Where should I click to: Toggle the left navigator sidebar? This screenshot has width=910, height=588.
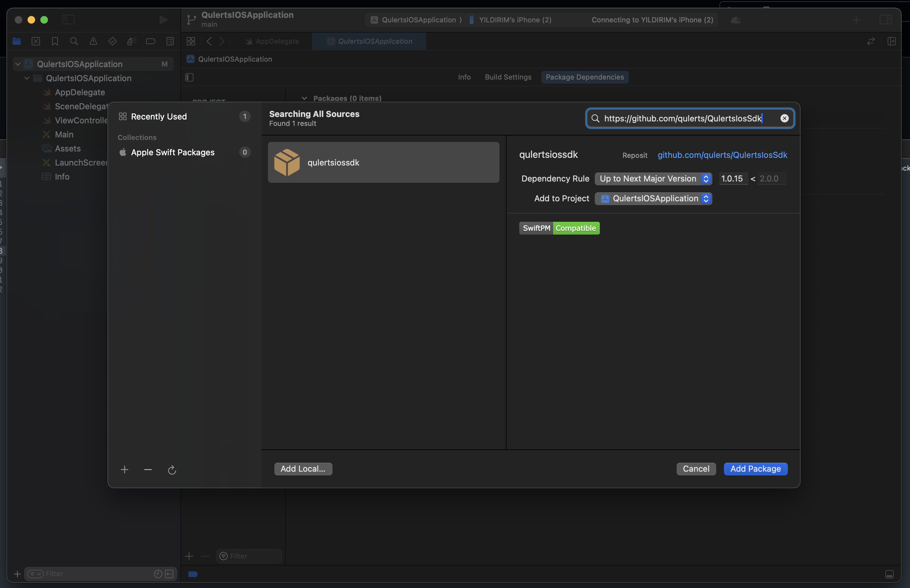click(68, 19)
